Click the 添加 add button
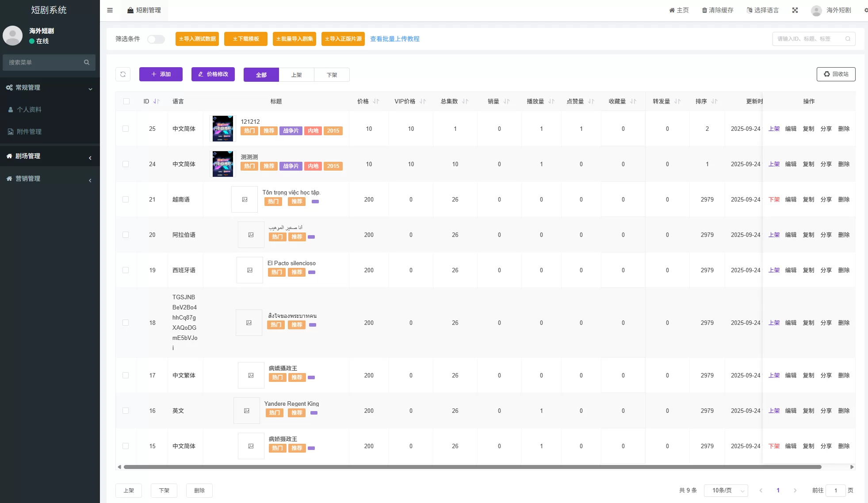The image size is (868, 503). (x=161, y=74)
